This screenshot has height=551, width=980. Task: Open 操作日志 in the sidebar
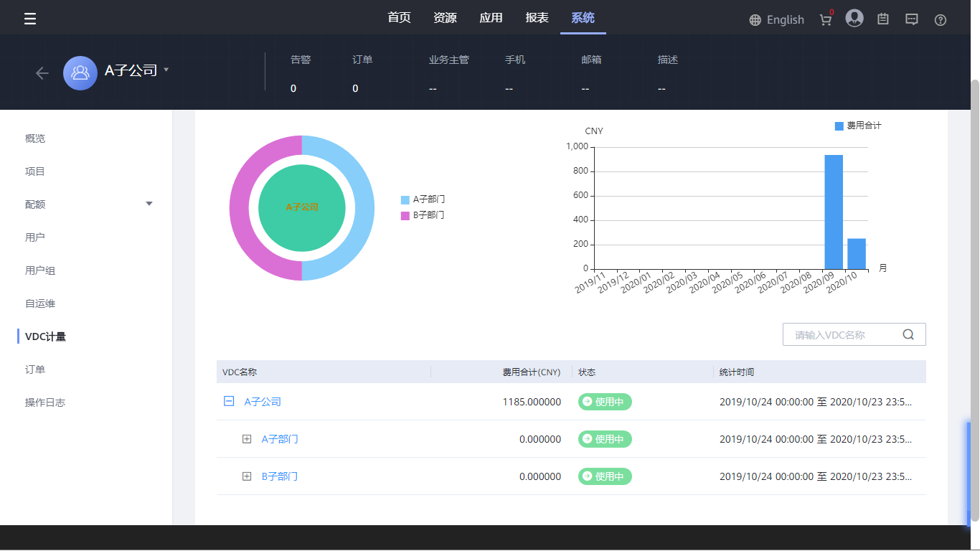45,402
